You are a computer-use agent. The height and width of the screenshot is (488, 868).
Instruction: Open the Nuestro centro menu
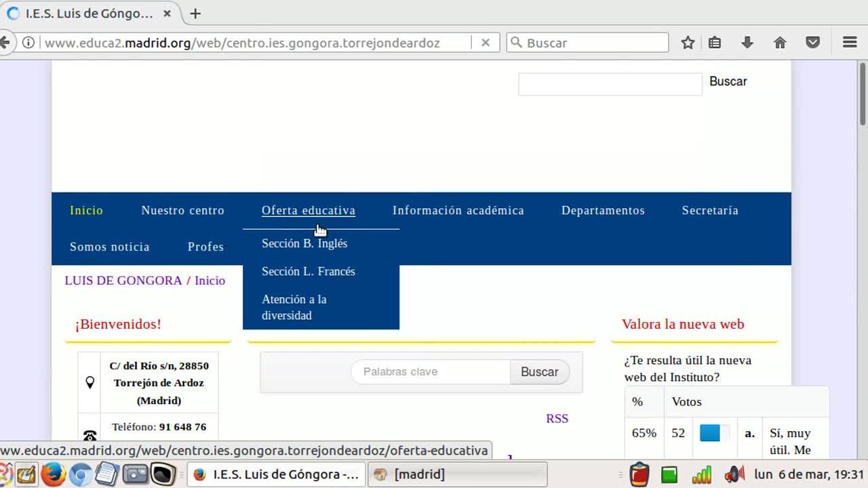pos(182,210)
